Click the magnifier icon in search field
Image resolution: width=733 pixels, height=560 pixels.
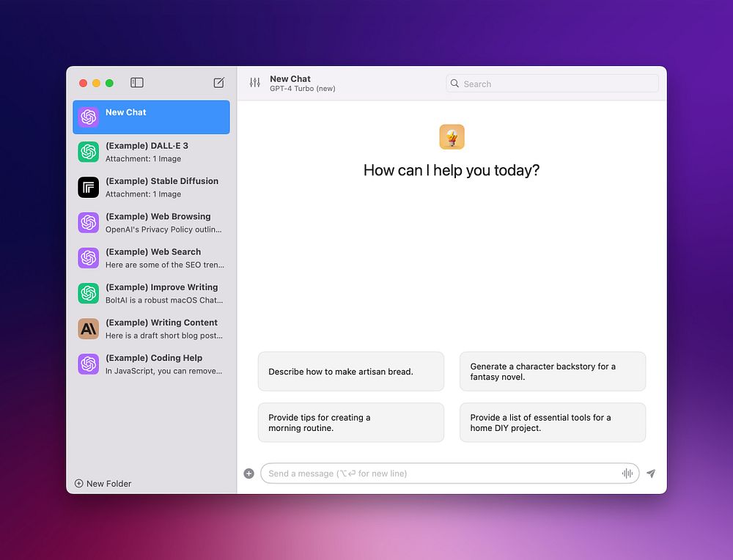[454, 84]
